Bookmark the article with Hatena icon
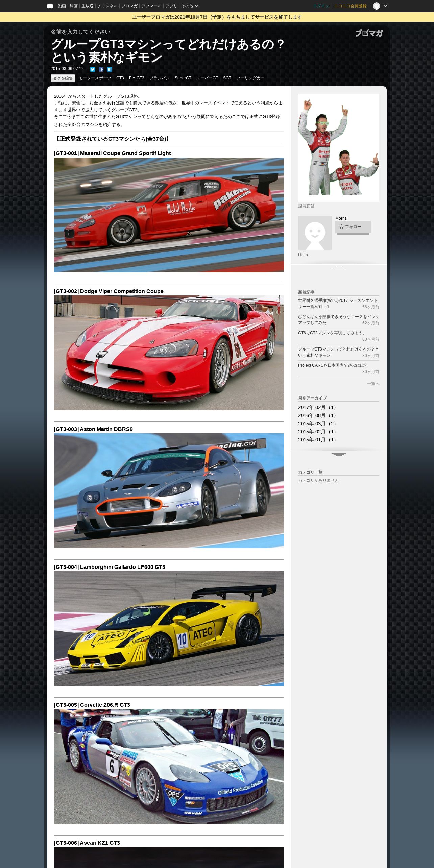This screenshot has width=434, height=868. point(110,69)
